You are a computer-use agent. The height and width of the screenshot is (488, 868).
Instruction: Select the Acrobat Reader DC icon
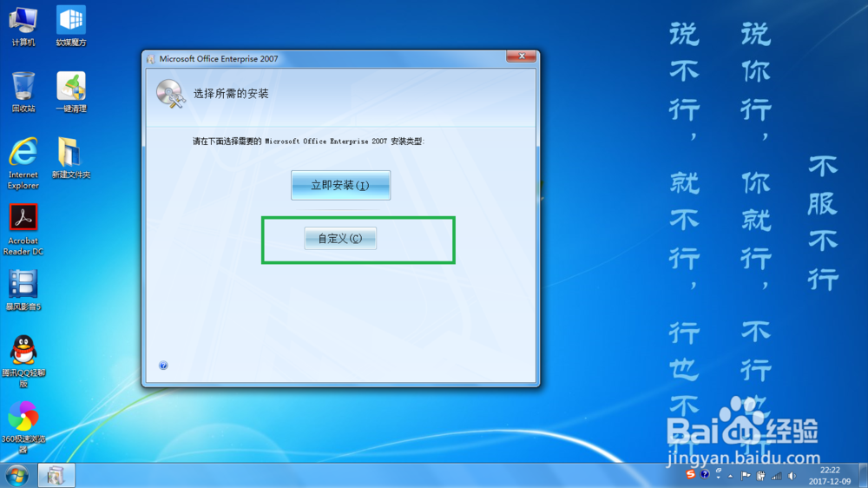click(x=23, y=229)
